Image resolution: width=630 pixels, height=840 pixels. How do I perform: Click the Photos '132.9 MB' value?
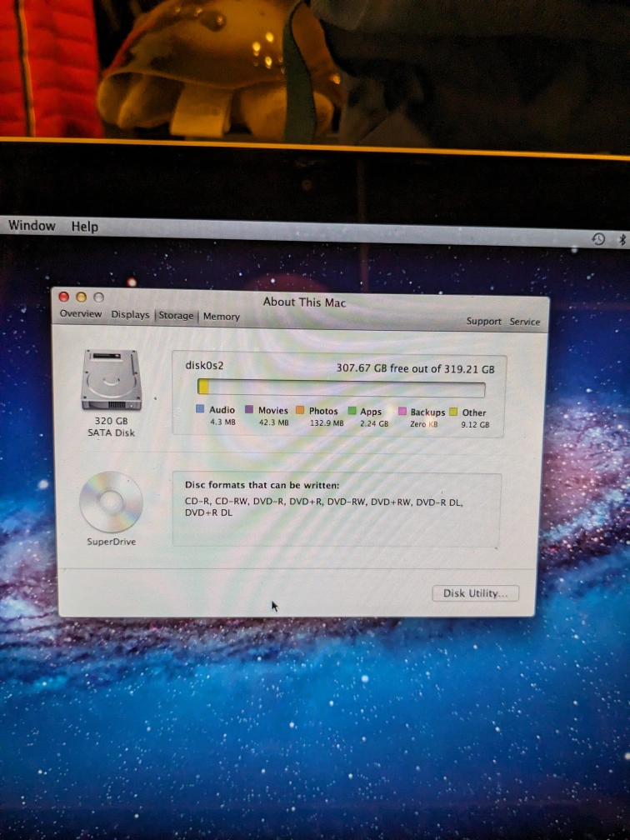(327, 423)
